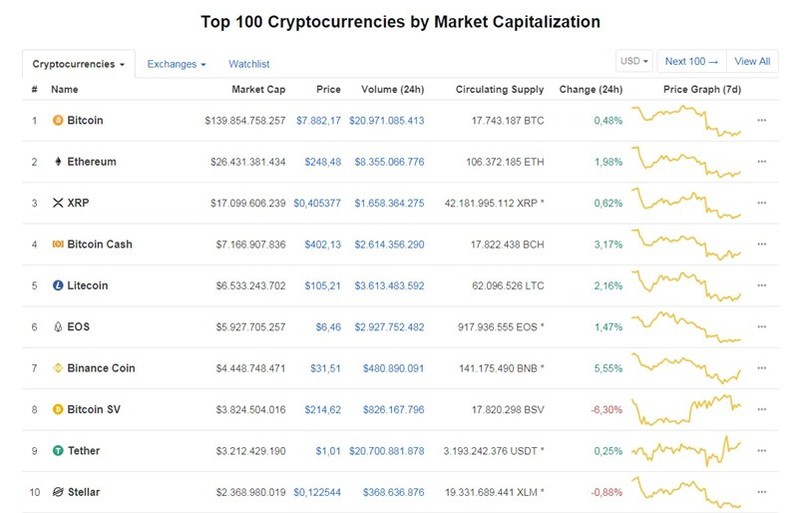Open the three-dot menu for Bitcoin row
The width and height of the screenshot is (798, 513).
pyautogui.click(x=761, y=121)
